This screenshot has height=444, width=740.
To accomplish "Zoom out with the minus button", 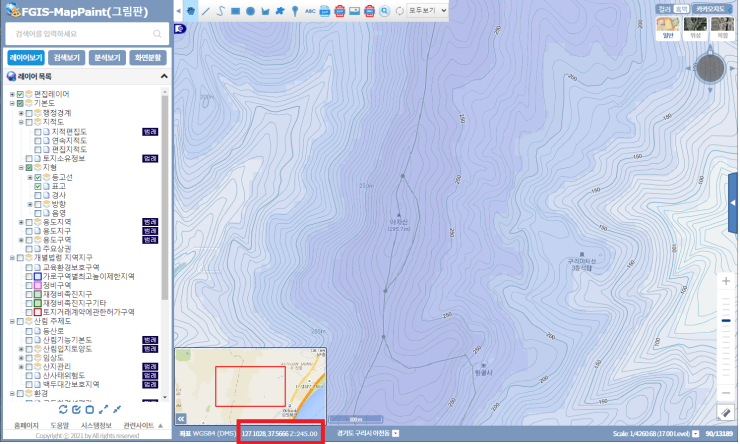I will click(x=726, y=393).
